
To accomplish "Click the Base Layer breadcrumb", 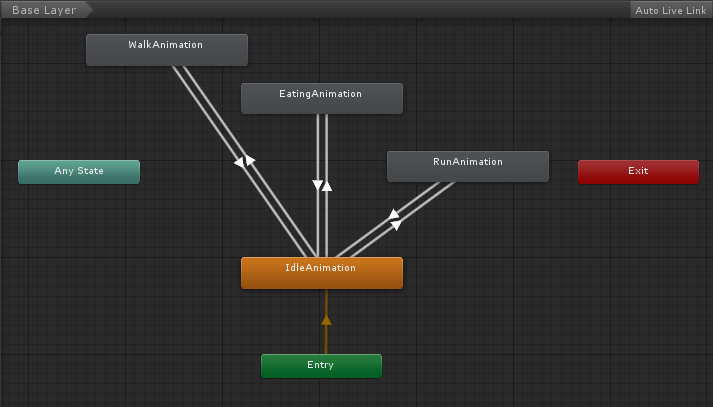I will click(44, 10).
